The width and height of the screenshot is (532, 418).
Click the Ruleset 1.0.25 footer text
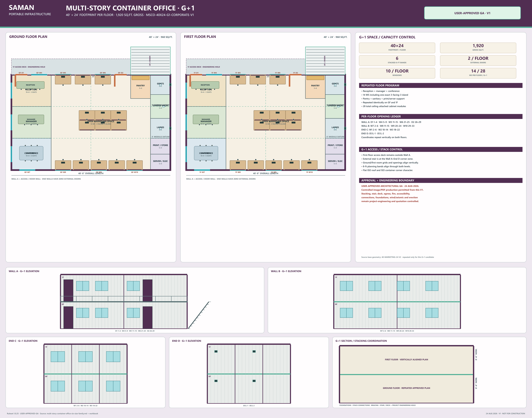pyautogui.click(x=52, y=414)
